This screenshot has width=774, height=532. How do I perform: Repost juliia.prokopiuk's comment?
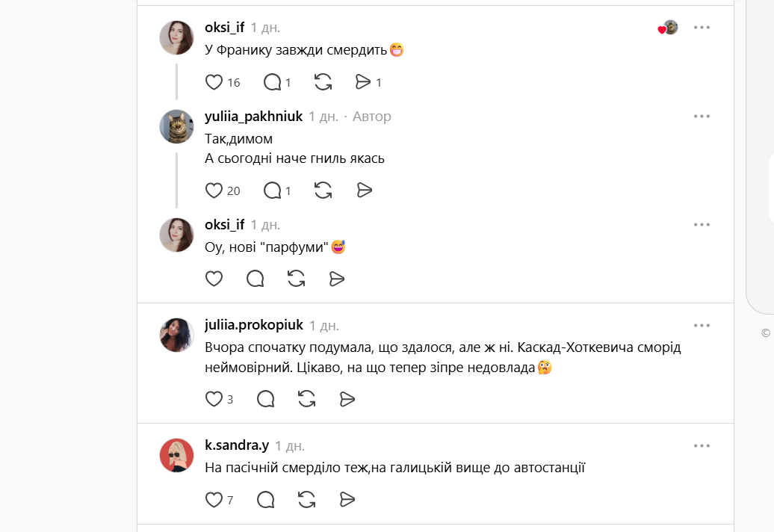(307, 399)
